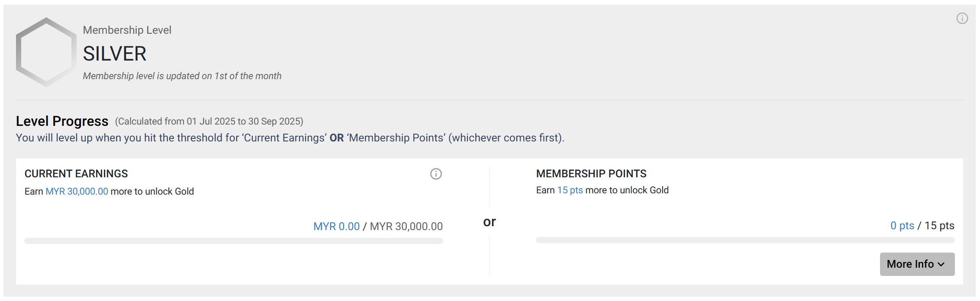This screenshot has height=301, width=980.
Task: Expand the More Info dropdown button
Action: 917,264
